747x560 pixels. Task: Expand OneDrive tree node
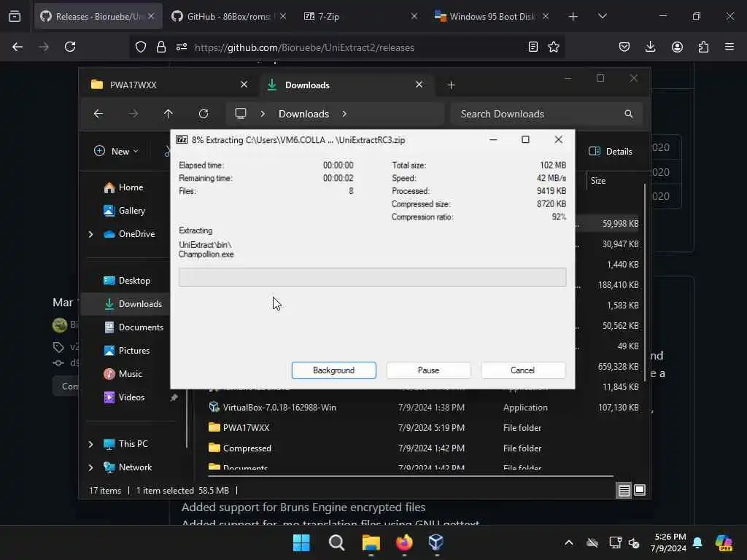90,234
